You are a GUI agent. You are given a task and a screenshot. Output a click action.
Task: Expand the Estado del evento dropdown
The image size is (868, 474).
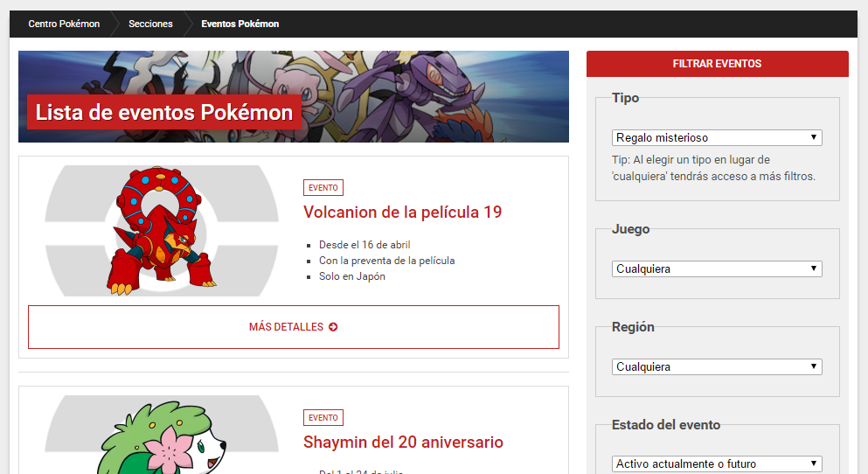[717, 464]
